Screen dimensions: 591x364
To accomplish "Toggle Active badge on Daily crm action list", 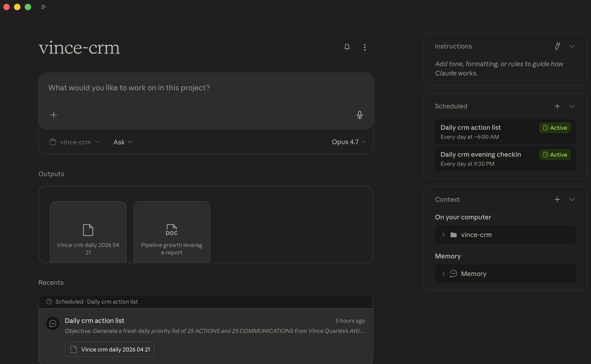I will pos(554,128).
